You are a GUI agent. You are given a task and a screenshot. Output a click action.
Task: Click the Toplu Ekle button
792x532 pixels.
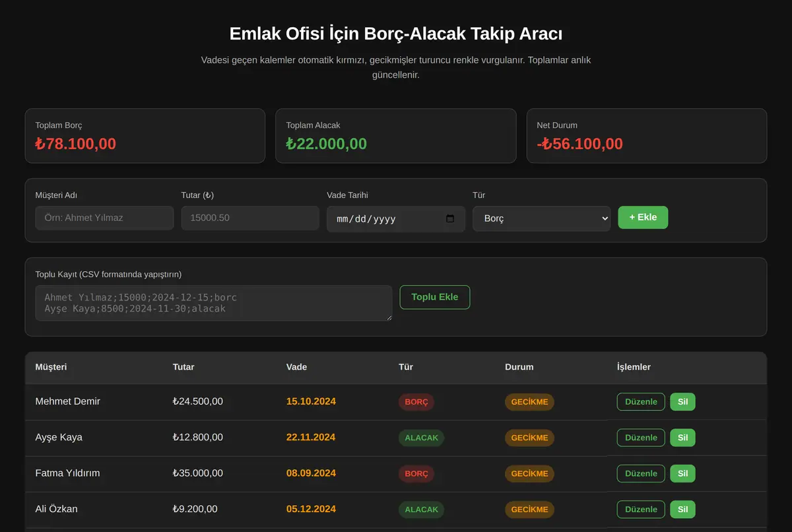tap(434, 297)
